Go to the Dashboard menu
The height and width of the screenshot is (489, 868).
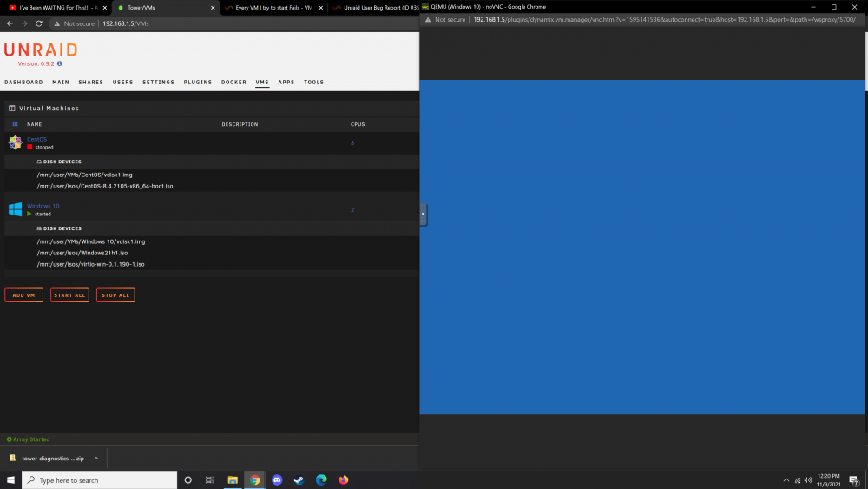(23, 82)
